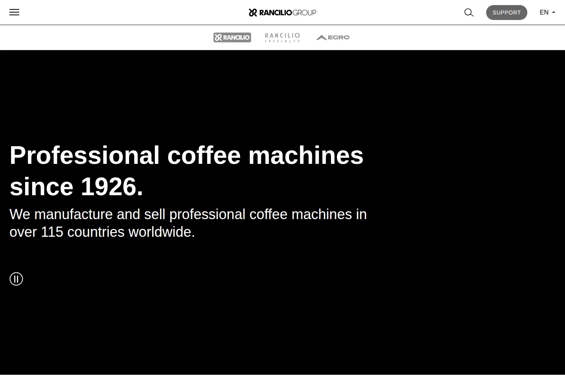The width and height of the screenshot is (565, 392).
Task: Click the 'since 1926.' headline line
Action: tap(76, 187)
